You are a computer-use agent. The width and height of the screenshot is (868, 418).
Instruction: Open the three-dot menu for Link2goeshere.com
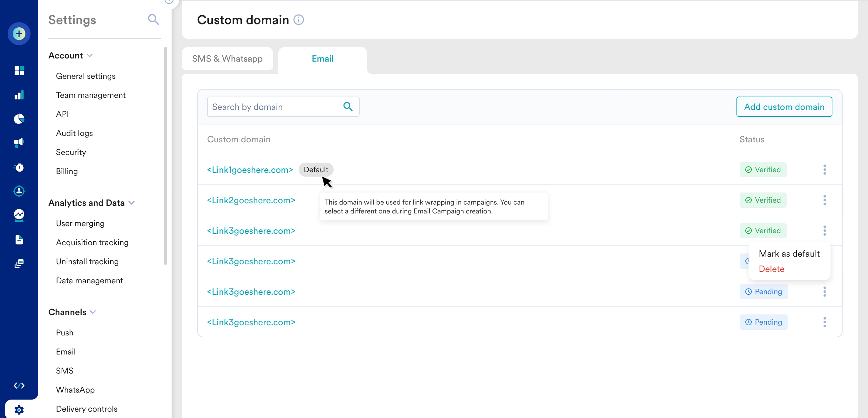pos(824,200)
